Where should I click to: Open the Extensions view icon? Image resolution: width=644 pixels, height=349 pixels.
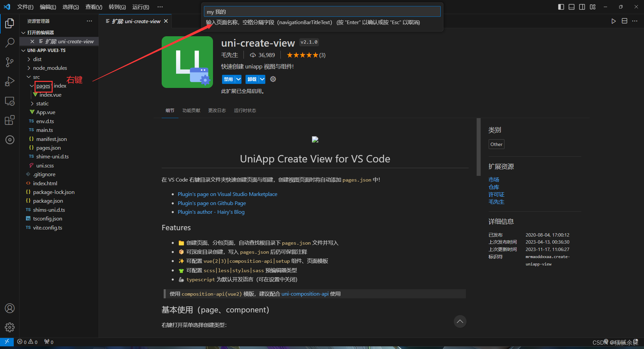click(10, 120)
